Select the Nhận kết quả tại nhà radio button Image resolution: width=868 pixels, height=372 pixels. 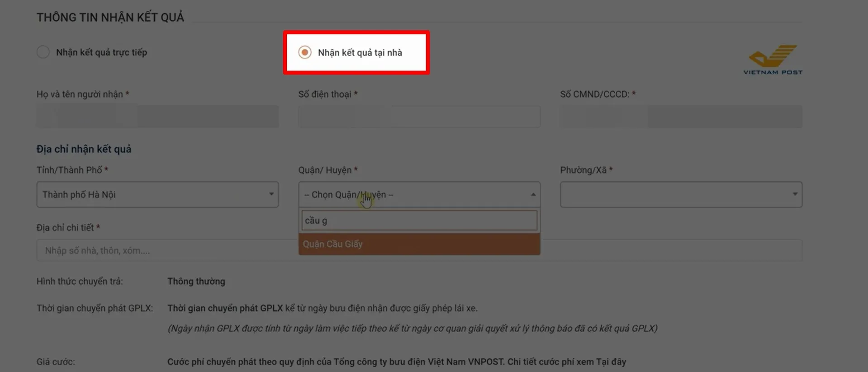coord(305,52)
